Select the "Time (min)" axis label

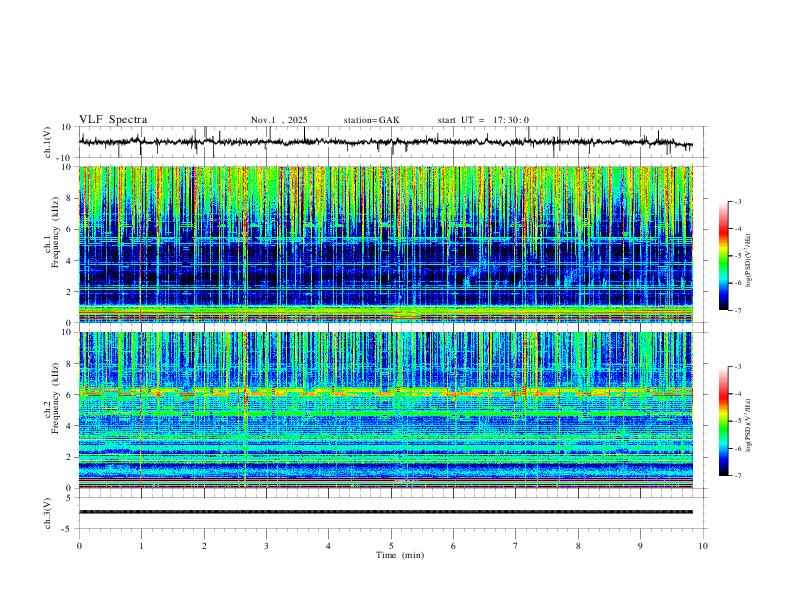click(x=400, y=555)
